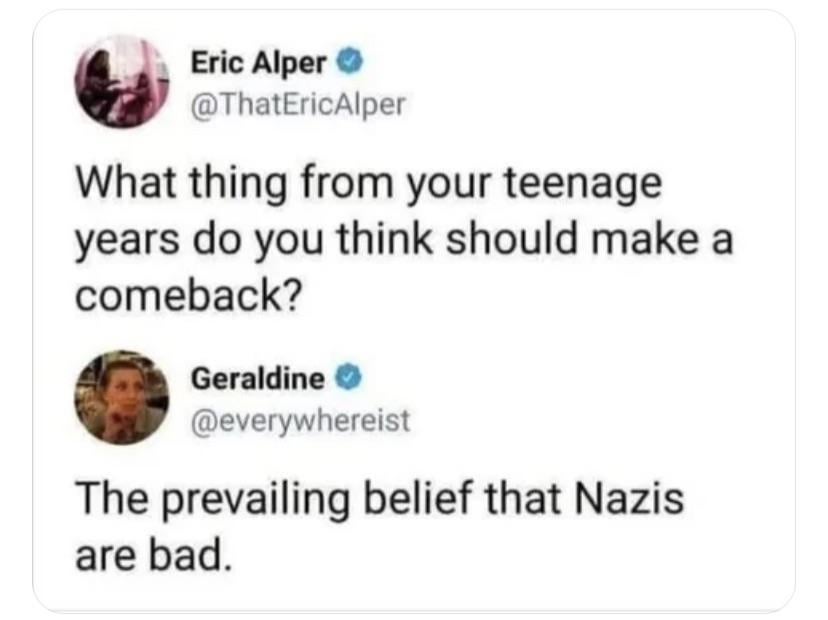The height and width of the screenshot is (620, 828).
Task: Click the word "should" in the tweet
Action: [x=512, y=238]
